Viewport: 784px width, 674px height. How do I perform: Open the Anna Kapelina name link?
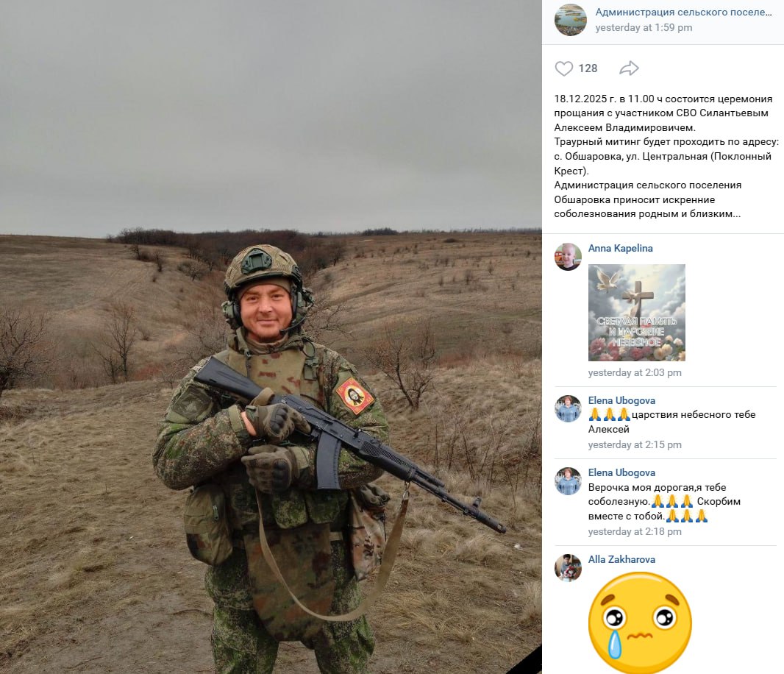(x=620, y=248)
